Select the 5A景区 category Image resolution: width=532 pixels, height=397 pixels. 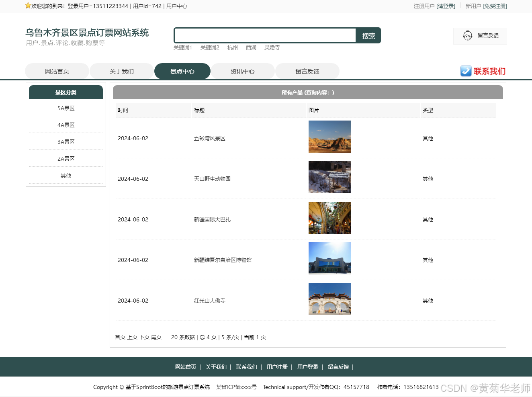coord(66,108)
